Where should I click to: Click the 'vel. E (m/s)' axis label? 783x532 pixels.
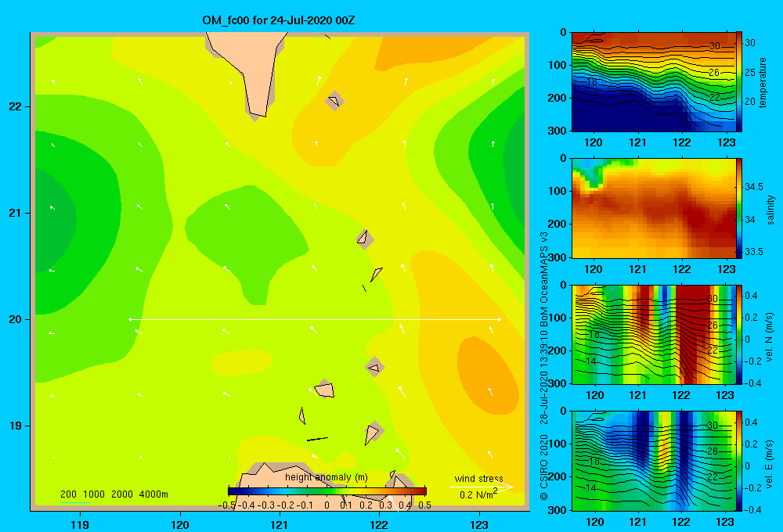pos(770,463)
